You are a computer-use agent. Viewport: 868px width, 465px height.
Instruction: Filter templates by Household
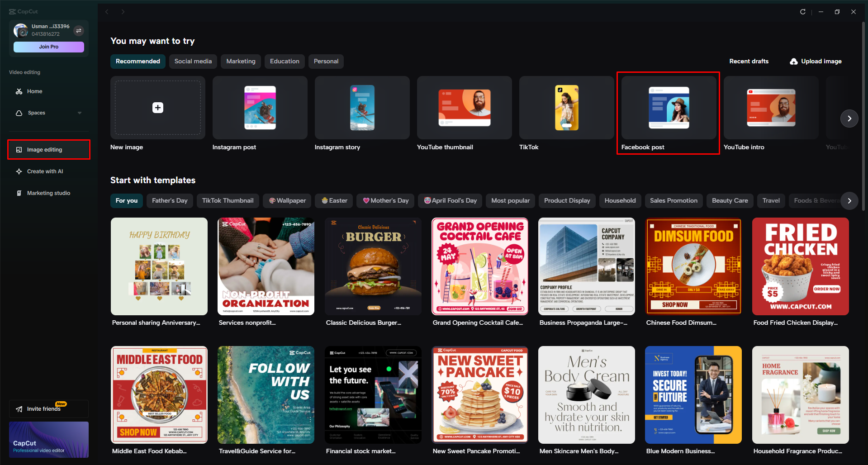pos(620,201)
